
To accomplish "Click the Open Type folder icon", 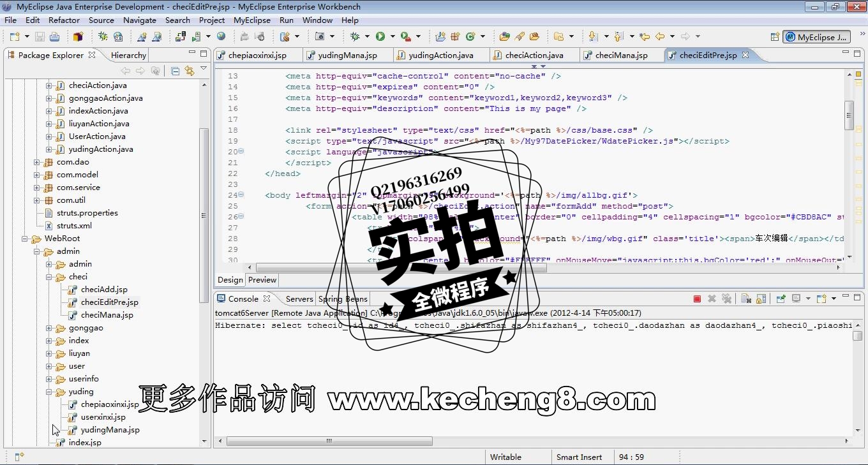I will [505, 37].
